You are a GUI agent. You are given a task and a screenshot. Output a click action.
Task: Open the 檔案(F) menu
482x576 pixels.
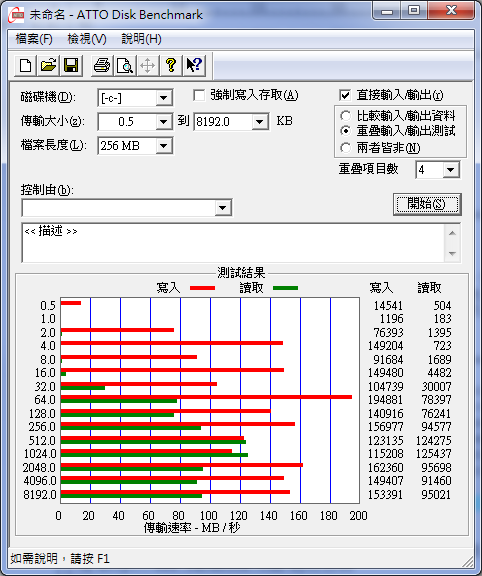[34, 39]
